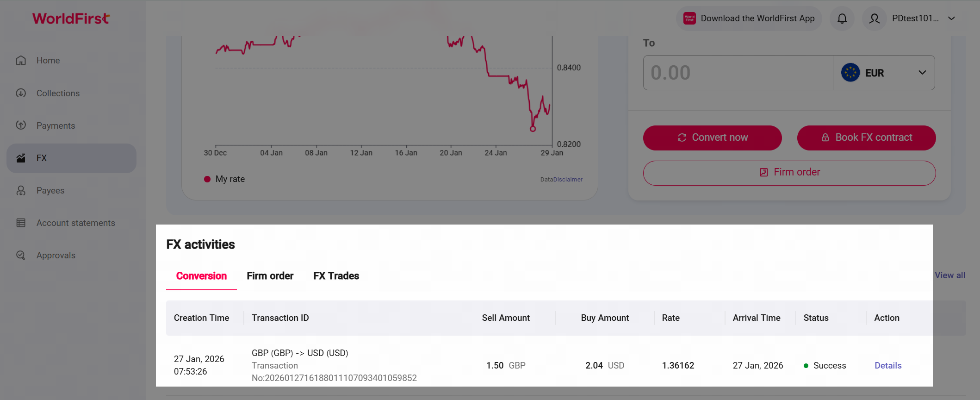Open Details for the GBP conversion
The height and width of the screenshot is (400, 980).
click(888, 365)
